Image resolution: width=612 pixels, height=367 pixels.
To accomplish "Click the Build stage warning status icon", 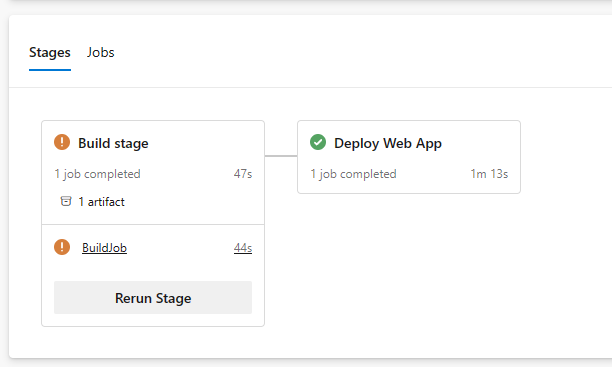I will pyautogui.click(x=62, y=142).
